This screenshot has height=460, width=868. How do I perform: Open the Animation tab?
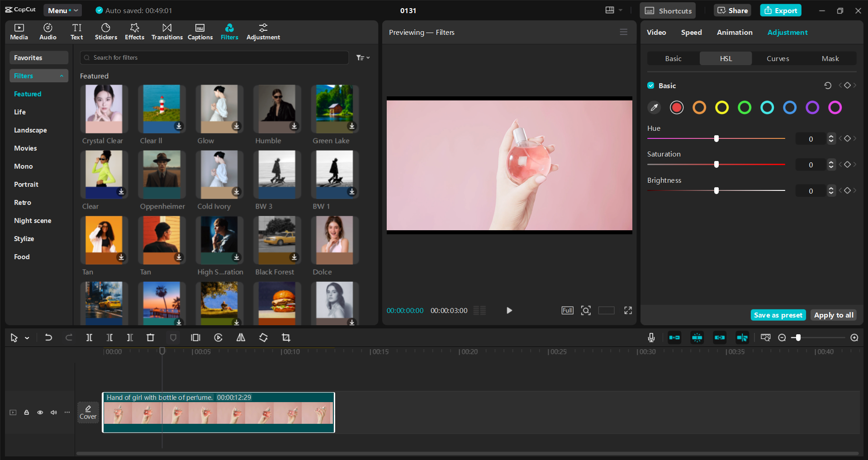click(735, 33)
